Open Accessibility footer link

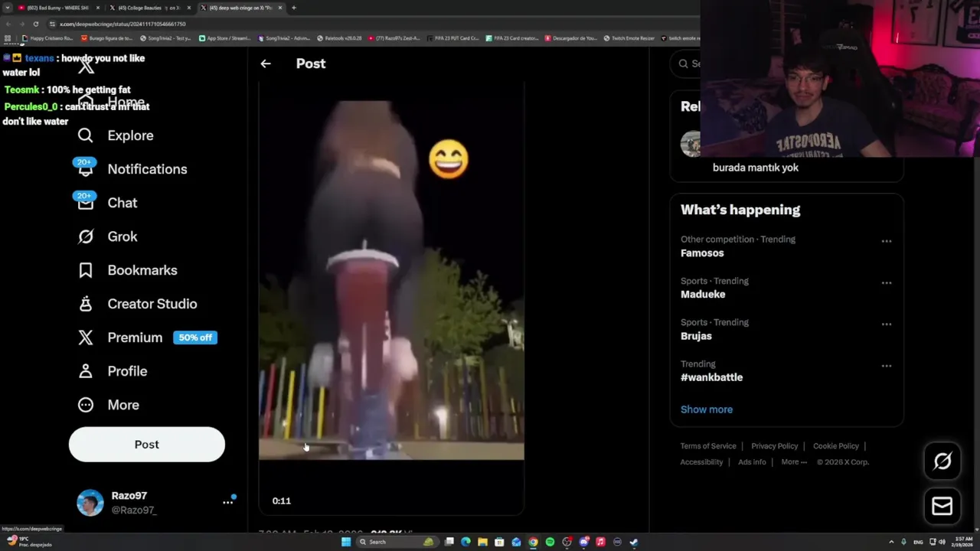click(701, 462)
